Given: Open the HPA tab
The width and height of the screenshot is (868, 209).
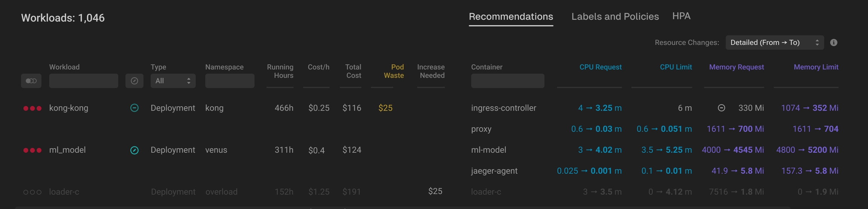Looking at the screenshot, I should click(681, 16).
